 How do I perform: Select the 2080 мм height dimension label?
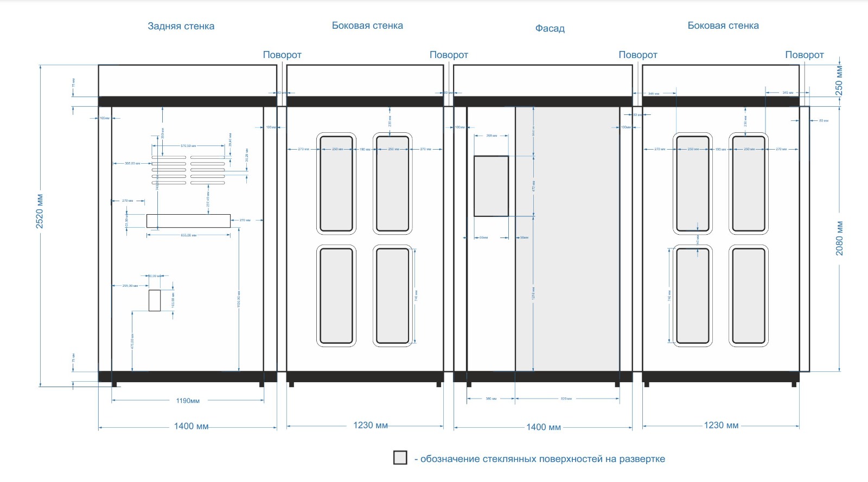pyautogui.click(x=839, y=238)
